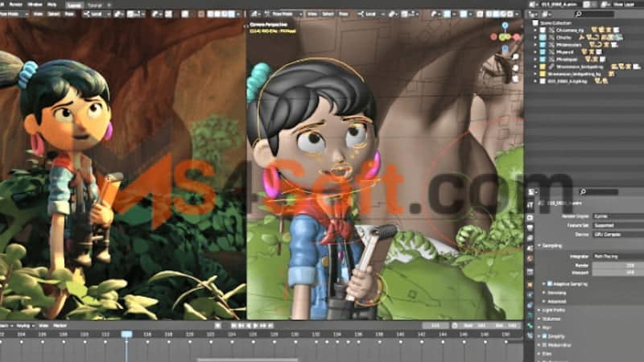Click the view layer icon in the top bar
Viewport: 644px width, 362px height.
point(605,4)
